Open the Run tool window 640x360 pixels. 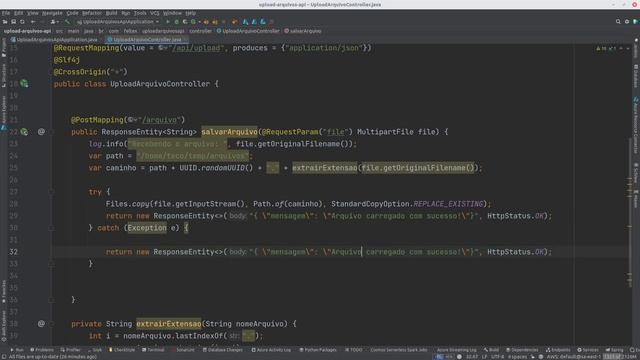[x=17, y=350]
